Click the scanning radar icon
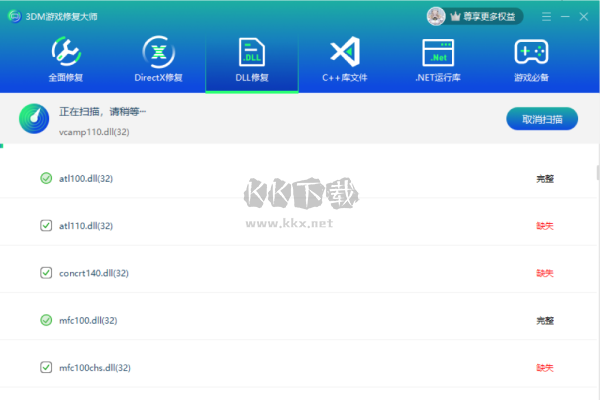The image size is (600, 400). [x=34, y=119]
